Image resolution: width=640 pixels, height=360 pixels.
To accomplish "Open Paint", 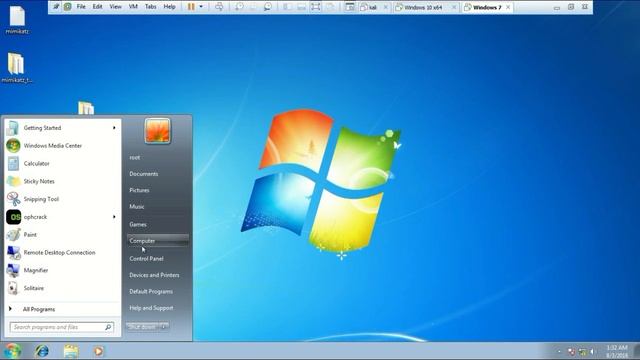I will [x=62, y=235].
